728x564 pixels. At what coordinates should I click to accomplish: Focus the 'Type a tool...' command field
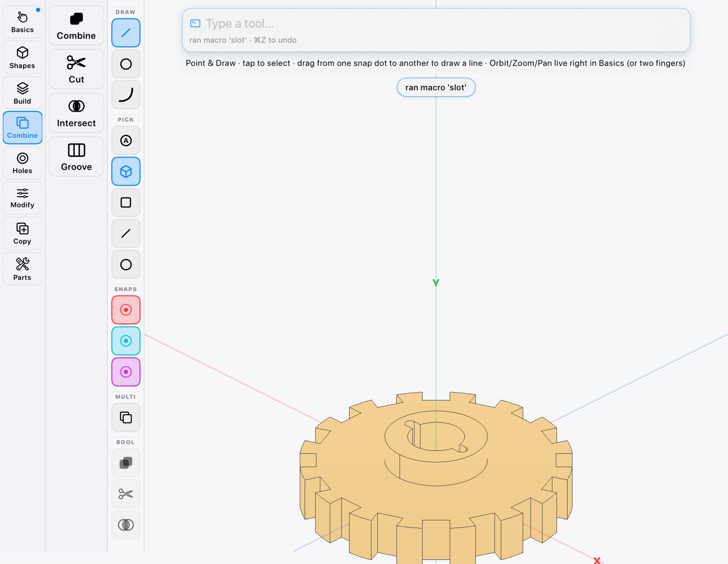tap(436, 24)
